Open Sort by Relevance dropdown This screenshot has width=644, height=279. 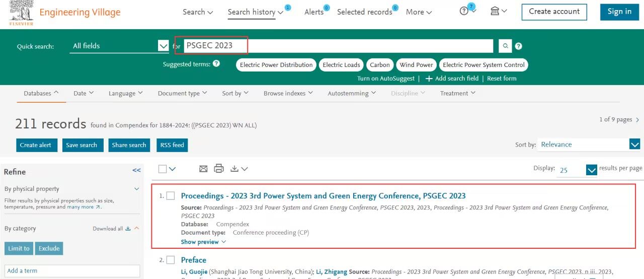click(589, 145)
